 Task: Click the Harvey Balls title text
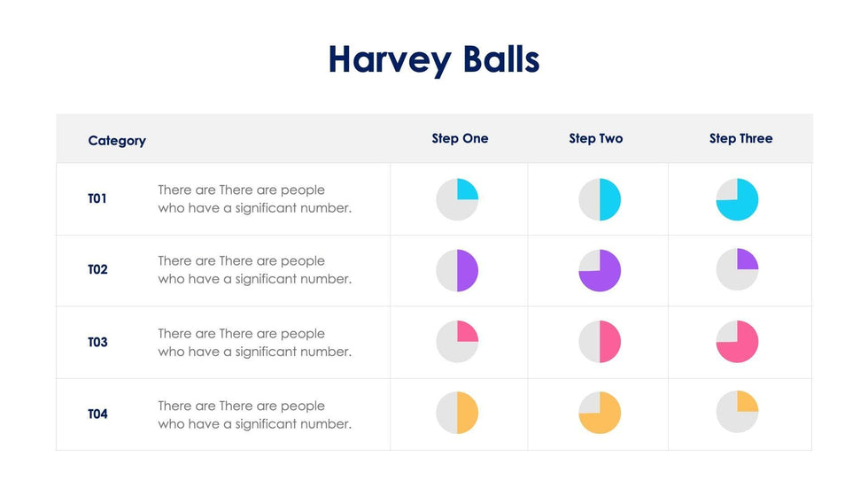coord(433,60)
